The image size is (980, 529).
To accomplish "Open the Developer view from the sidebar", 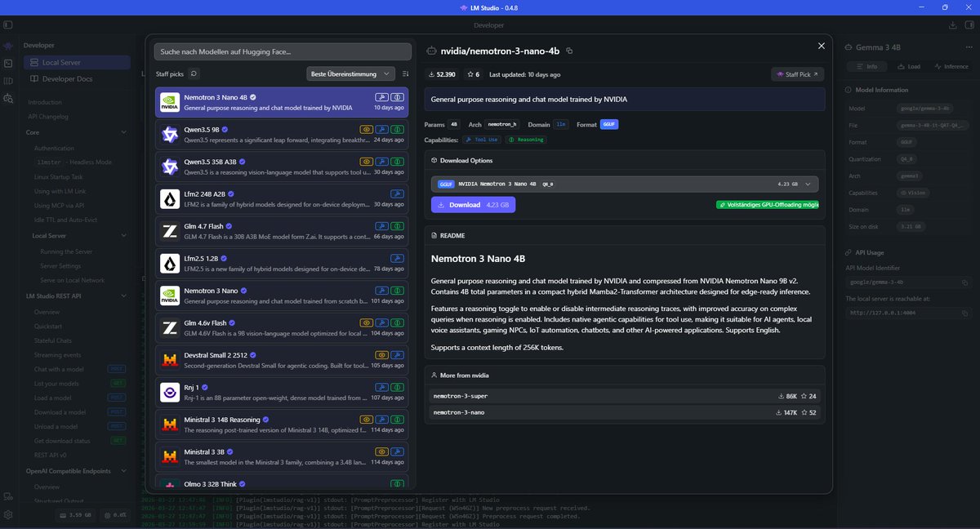I will pos(8,63).
